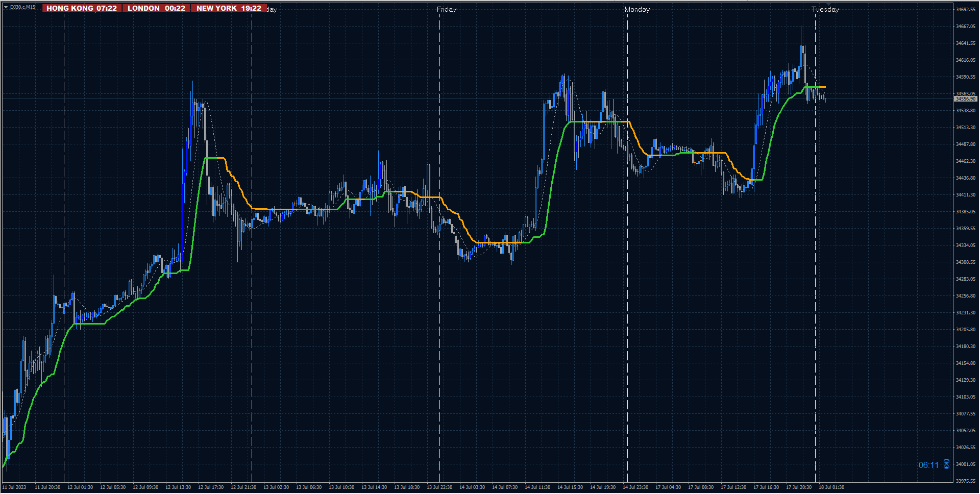Click the dashed vertical line under Friday
Viewport: 980px width, 494px height.
[439, 255]
